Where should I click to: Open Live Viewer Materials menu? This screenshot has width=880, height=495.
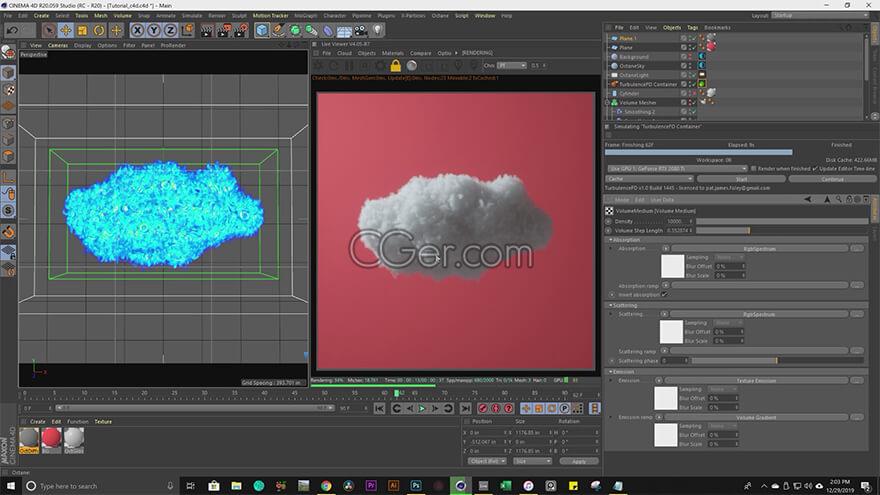coord(393,53)
